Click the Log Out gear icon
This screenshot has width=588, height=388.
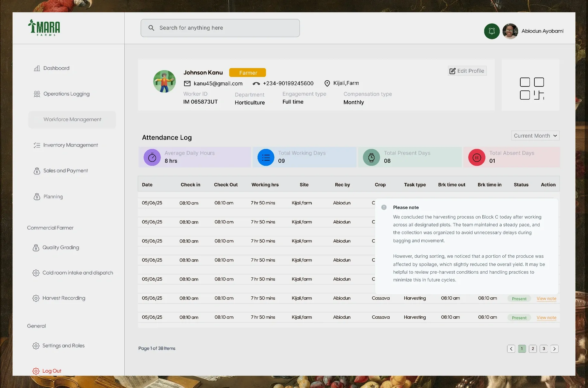[36, 371]
